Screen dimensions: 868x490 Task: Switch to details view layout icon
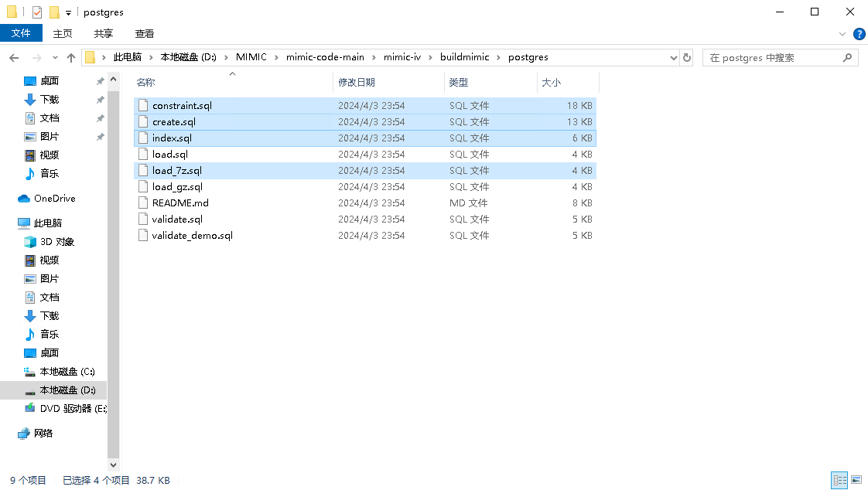pyautogui.click(x=839, y=481)
